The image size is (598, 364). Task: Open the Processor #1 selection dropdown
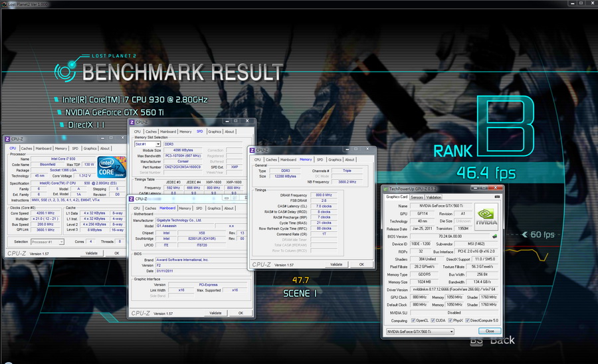pyautogui.click(x=47, y=242)
